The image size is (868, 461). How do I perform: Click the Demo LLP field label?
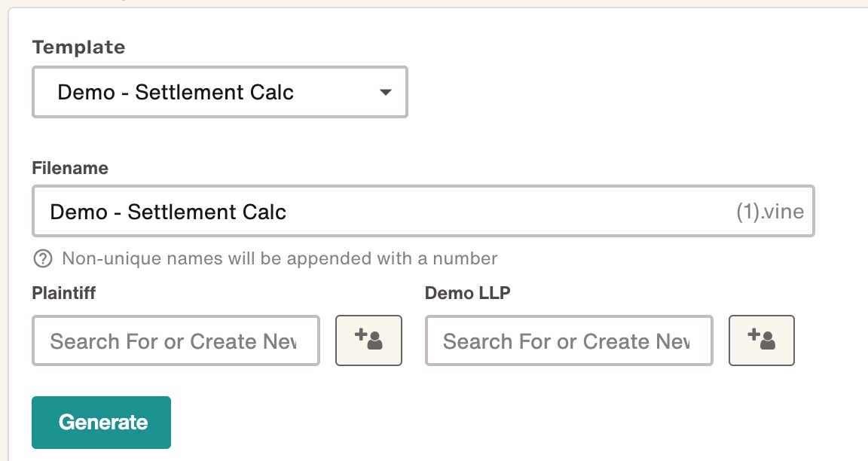[468, 293]
